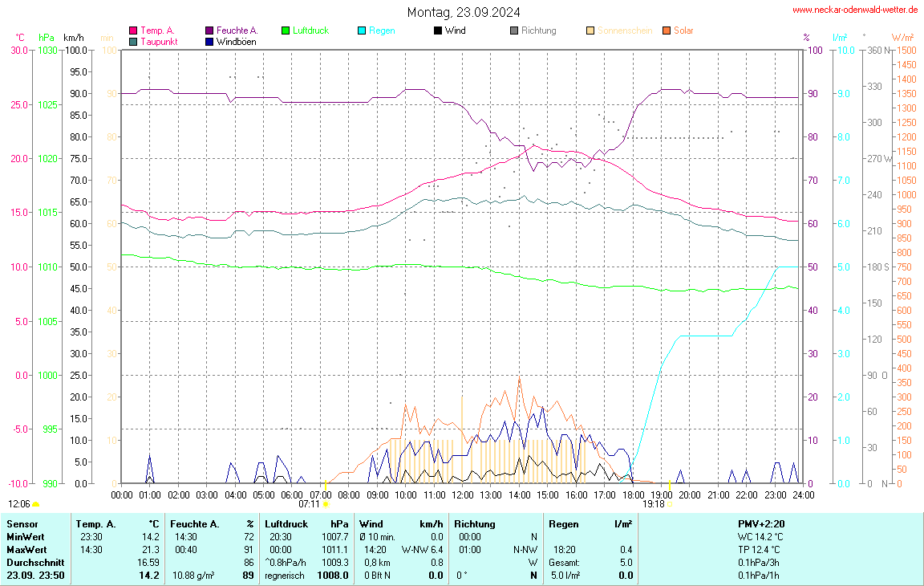The image size is (924, 586).
Task: Open the www.neckar-odenwald-wetter.de link
Action: [854, 10]
